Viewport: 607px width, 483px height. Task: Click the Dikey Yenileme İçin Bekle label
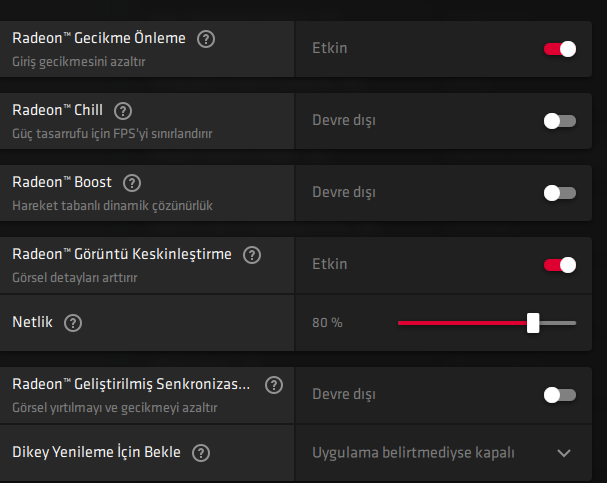click(96, 452)
